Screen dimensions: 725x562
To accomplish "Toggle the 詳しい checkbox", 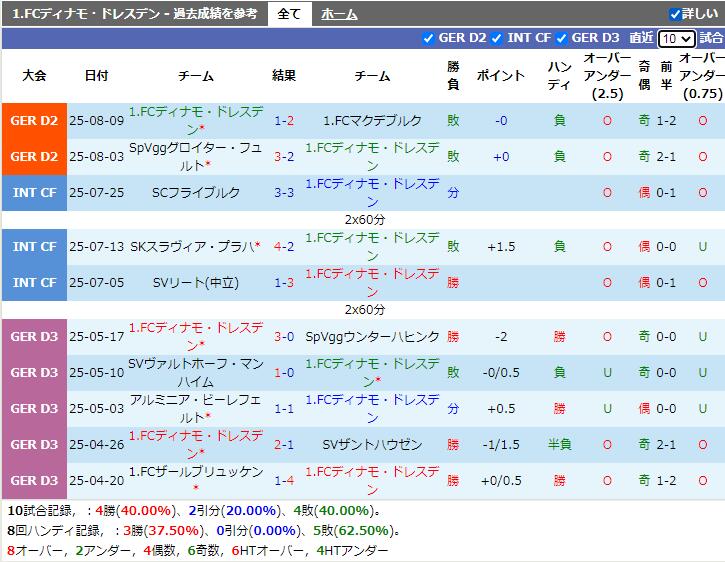I will pos(675,14).
